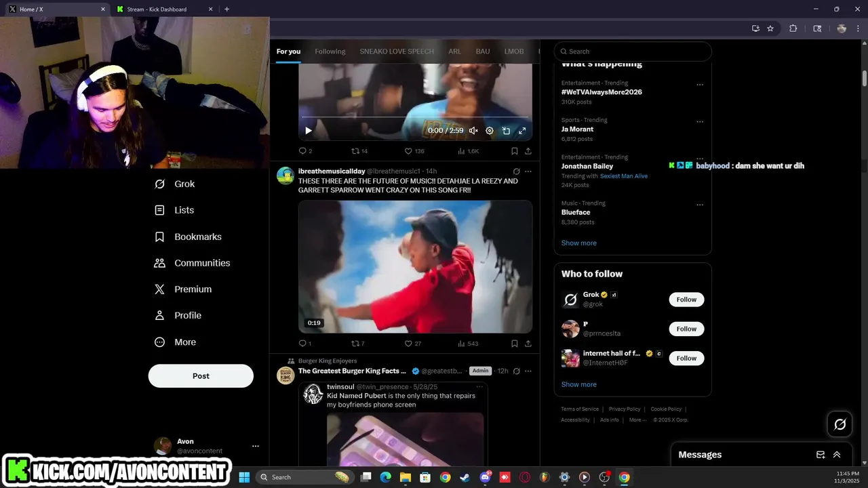868x488 pixels.
Task: Unmute the top video's speaker icon
Action: (x=473, y=131)
